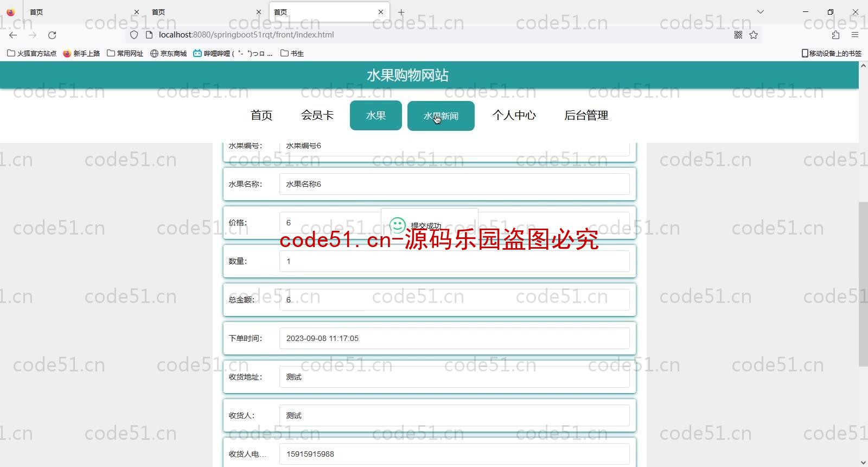
Task: Open 后台管理 navigation item
Action: [x=586, y=115]
